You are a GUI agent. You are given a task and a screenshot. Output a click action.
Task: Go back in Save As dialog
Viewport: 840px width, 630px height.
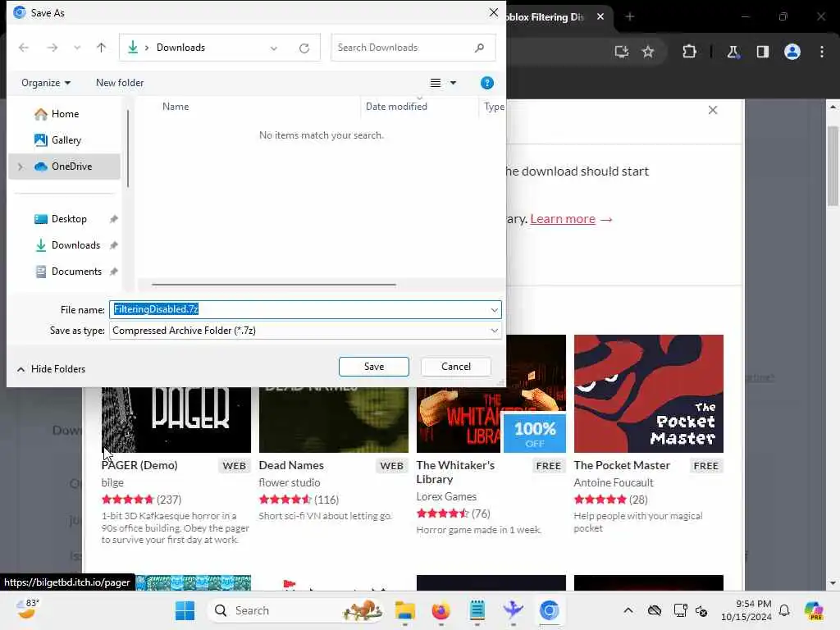[24, 48]
